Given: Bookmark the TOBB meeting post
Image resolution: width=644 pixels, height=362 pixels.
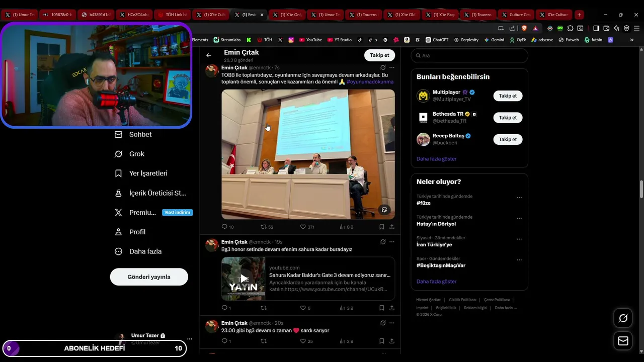Looking at the screenshot, I should (382, 227).
